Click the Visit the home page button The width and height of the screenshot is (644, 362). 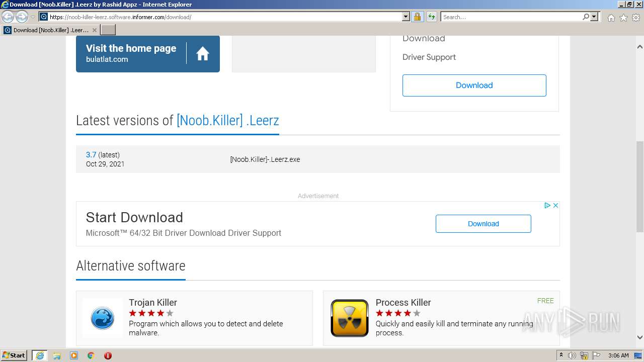click(x=148, y=53)
